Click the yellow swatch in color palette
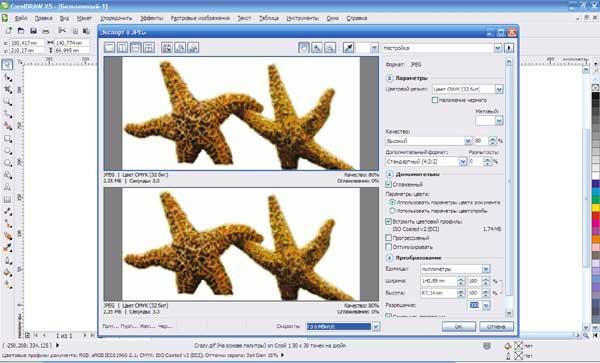 coord(595,208)
